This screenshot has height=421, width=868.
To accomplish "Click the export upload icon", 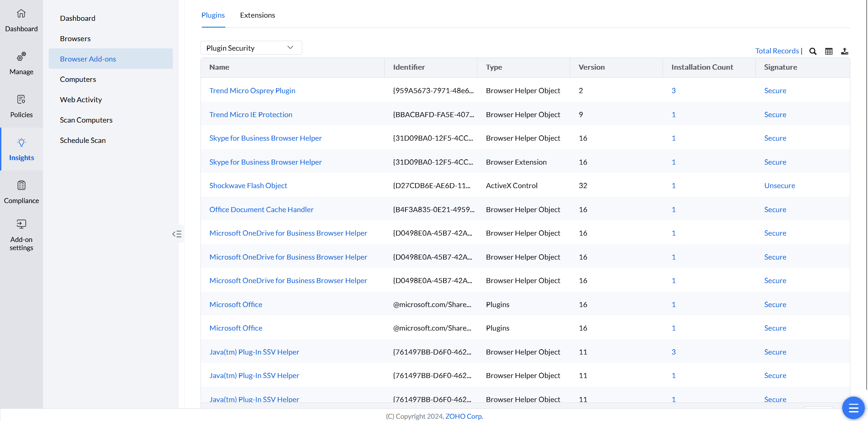I will tap(844, 51).
